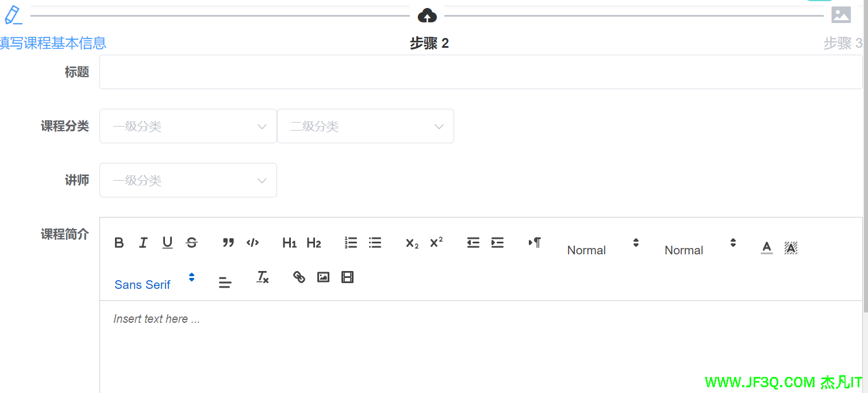Open the 一级分类 course category dropdown
This screenshot has height=393, width=868.
(188, 126)
